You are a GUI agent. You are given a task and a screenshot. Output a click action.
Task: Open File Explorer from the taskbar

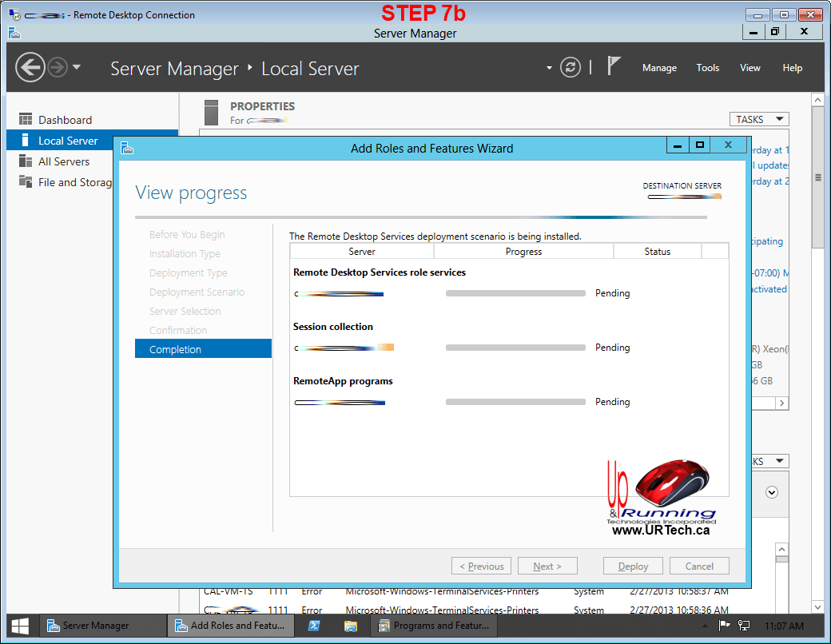[x=350, y=626]
